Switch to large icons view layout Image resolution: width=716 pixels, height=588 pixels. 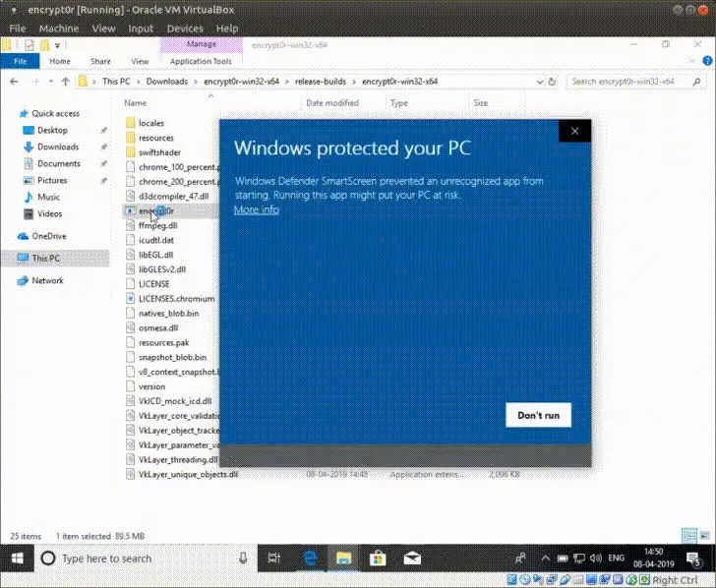tap(704, 536)
